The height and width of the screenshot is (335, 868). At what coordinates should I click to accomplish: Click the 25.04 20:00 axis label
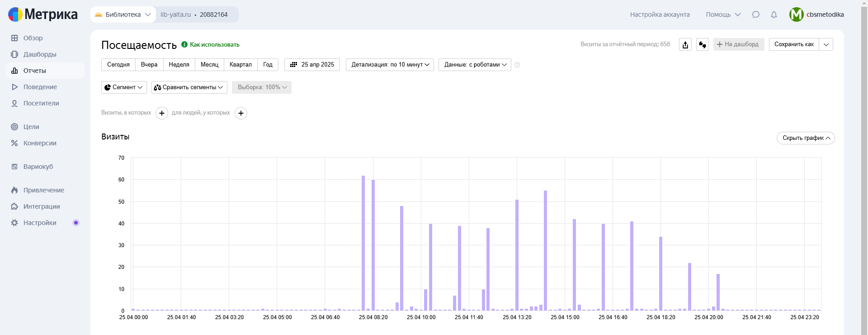pos(708,317)
